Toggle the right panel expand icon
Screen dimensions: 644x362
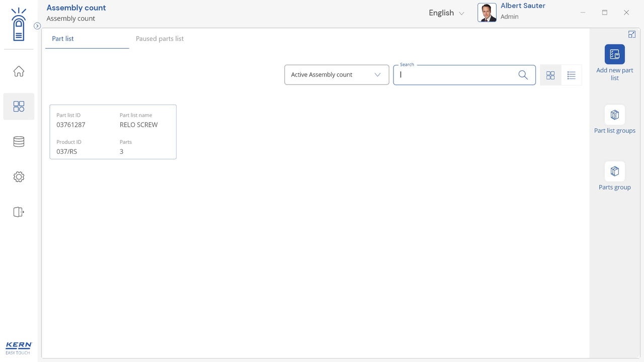click(631, 34)
